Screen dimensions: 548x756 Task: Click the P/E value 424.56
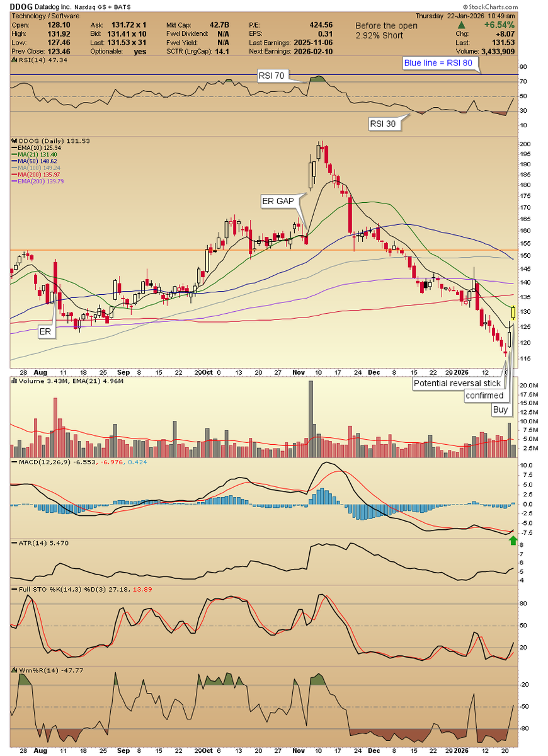[322, 26]
